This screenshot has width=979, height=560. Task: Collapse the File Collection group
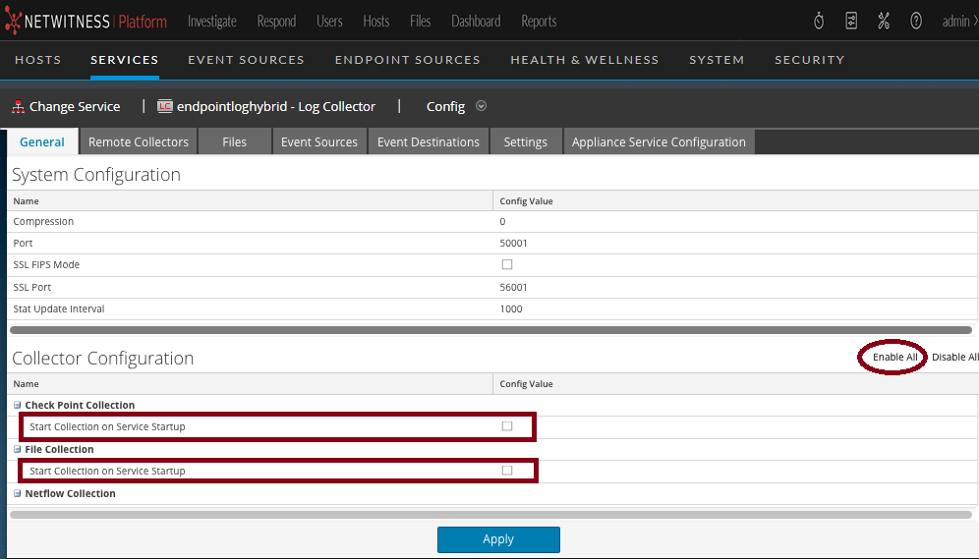coord(18,449)
